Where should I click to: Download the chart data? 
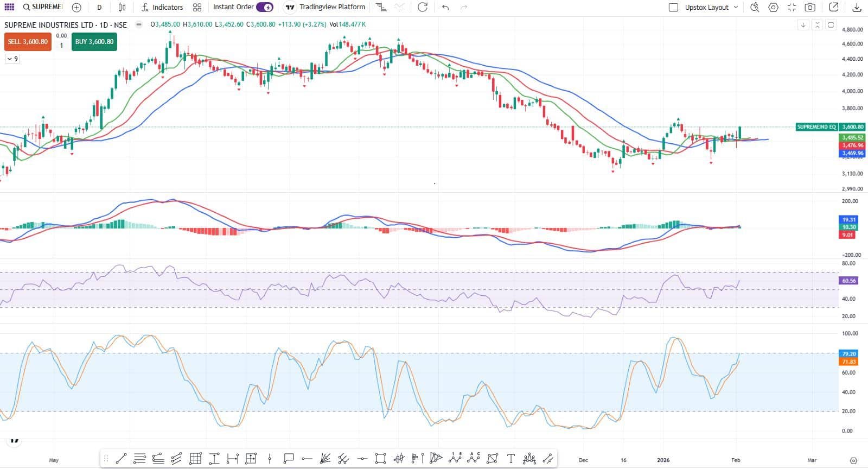click(x=857, y=7)
